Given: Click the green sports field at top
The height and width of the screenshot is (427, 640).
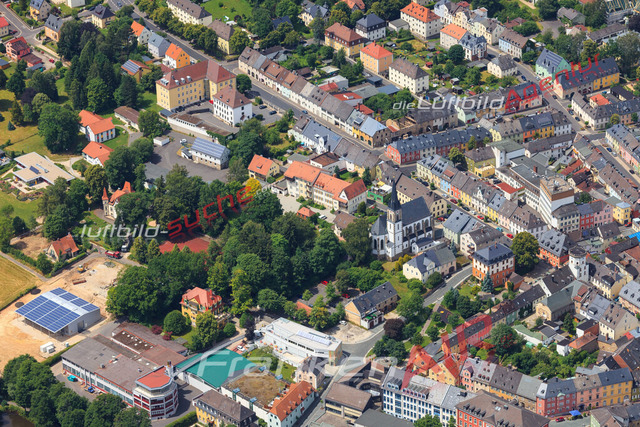Looking at the screenshot, I should 228,8.
